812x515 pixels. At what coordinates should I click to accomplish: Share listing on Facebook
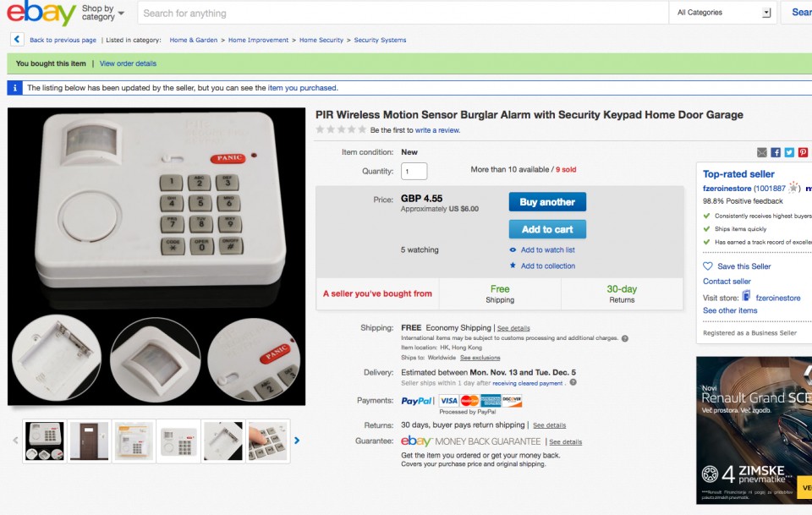[776, 152]
